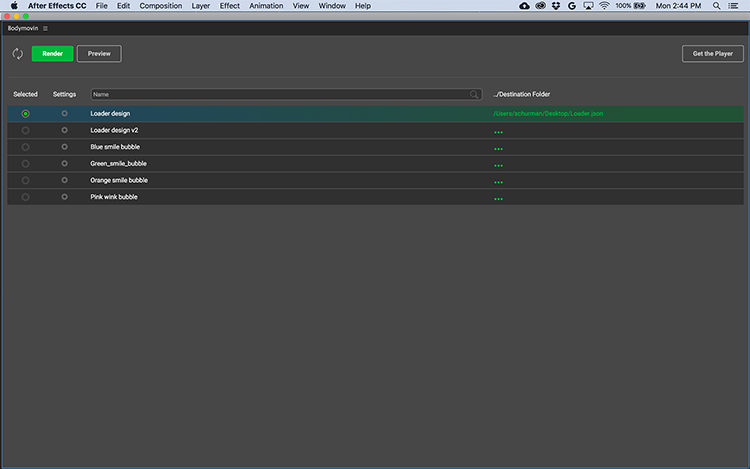Click the Blue smile bubble composition name
Screen dimensions: 750x469
(115, 147)
